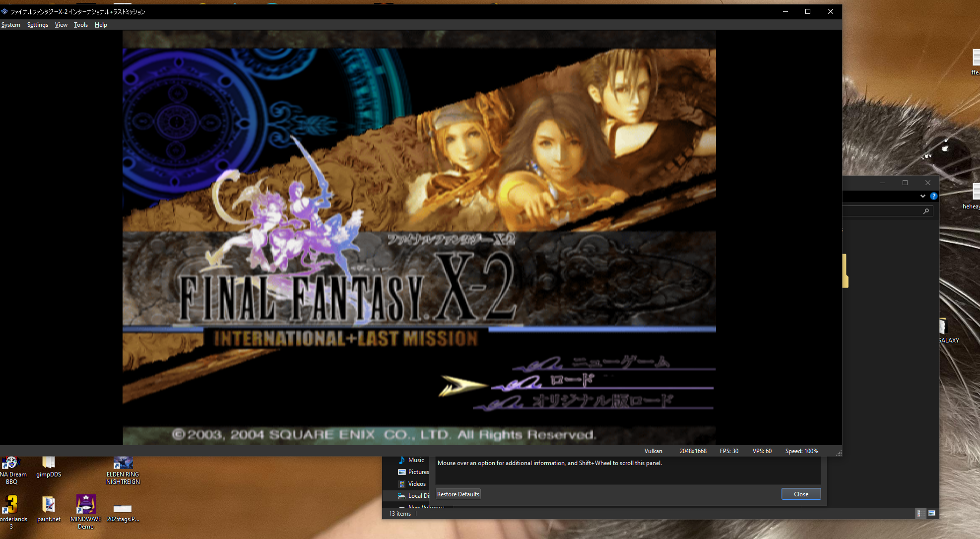Select the GALAXY desktop folder icon
Viewport: 980px width, 539px height.
point(948,331)
